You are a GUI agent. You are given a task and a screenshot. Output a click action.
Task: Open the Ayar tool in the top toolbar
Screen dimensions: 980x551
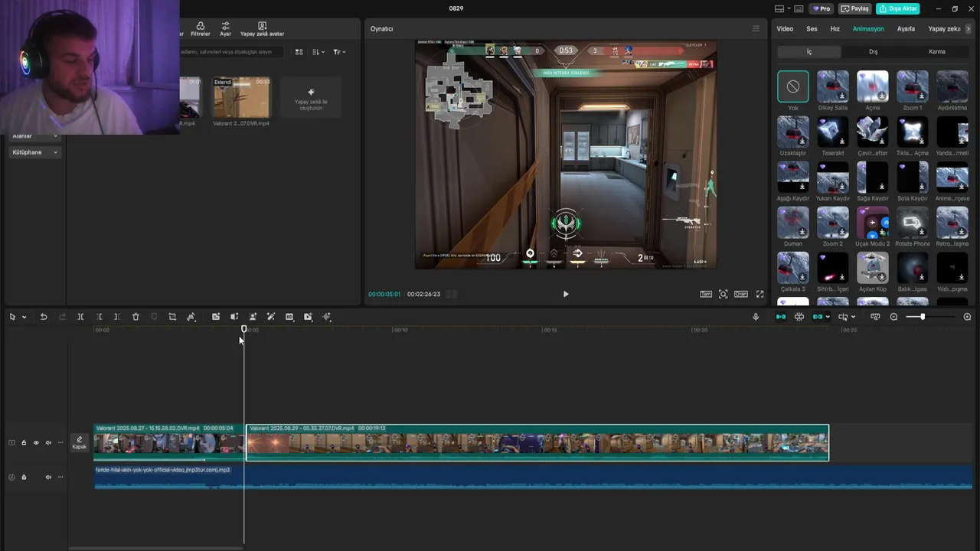tap(225, 29)
